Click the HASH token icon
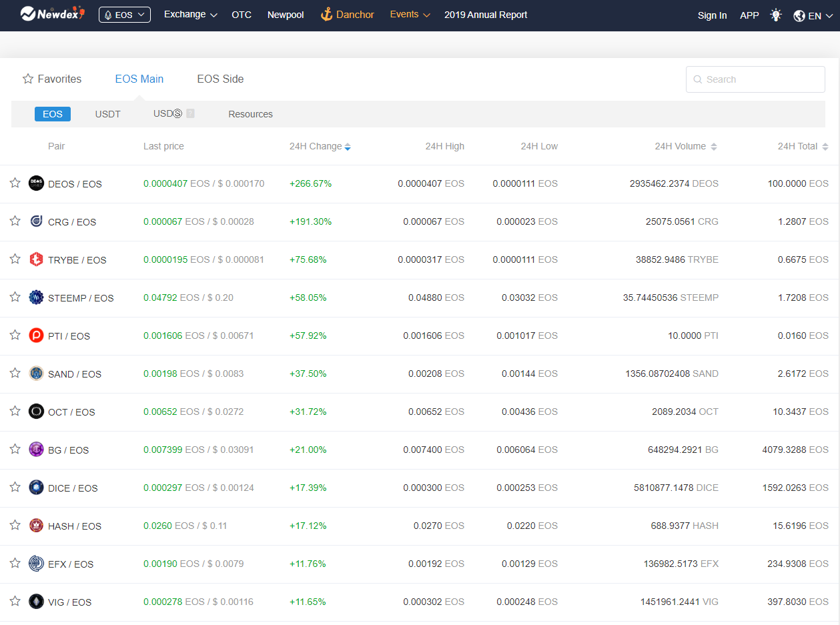 (x=36, y=526)
